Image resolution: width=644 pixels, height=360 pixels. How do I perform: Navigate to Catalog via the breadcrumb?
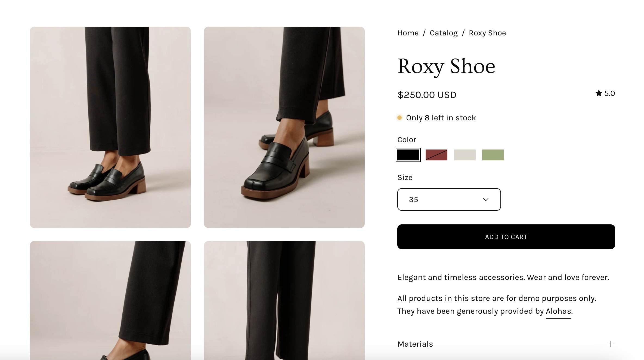pos(444,33)
